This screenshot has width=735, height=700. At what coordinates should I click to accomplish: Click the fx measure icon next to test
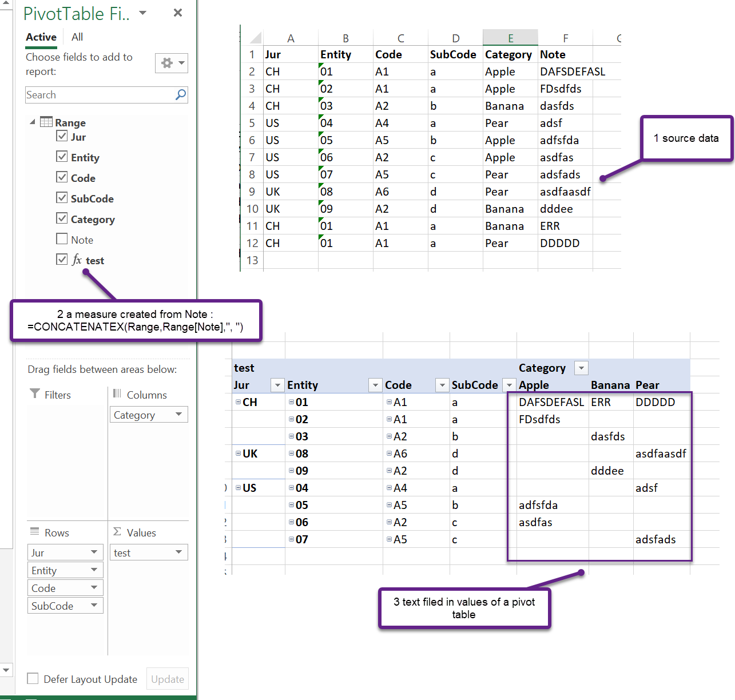click(x=77, y=260)
